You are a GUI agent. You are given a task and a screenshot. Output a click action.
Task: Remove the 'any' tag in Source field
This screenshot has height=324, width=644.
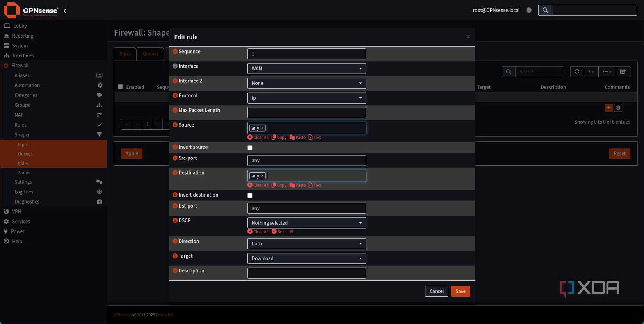click(x=262, y=128)
